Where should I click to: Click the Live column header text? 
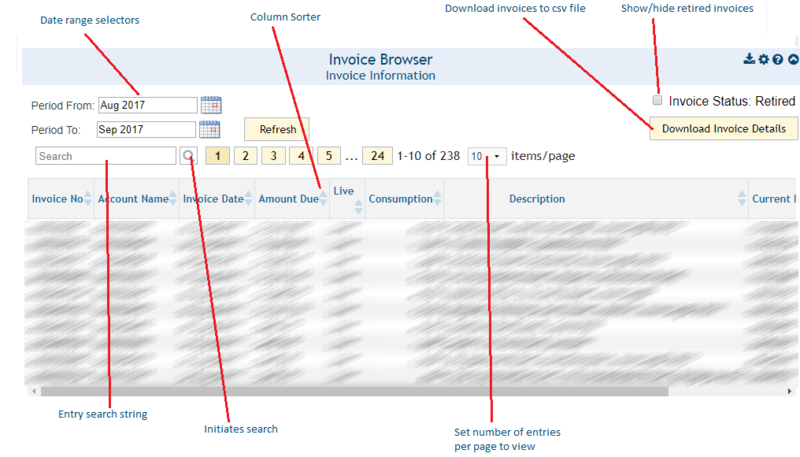pos(343,191)
